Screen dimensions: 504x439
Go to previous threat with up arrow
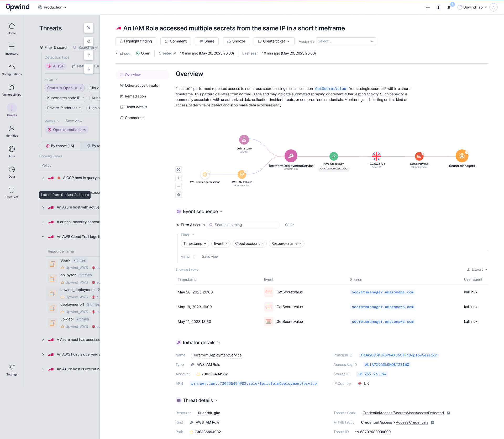[x=89, y=55]
